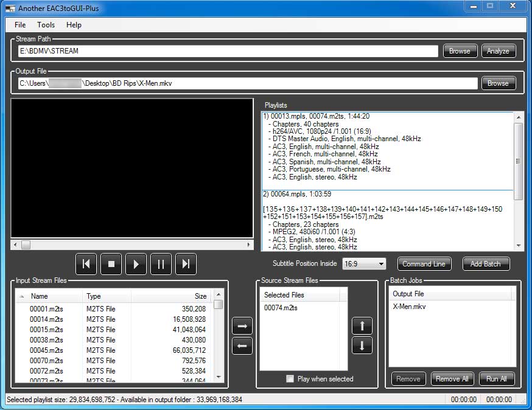Click into the Stream Path text field
The width and height of the screenshot is (532, 410).
click(228, 51)
